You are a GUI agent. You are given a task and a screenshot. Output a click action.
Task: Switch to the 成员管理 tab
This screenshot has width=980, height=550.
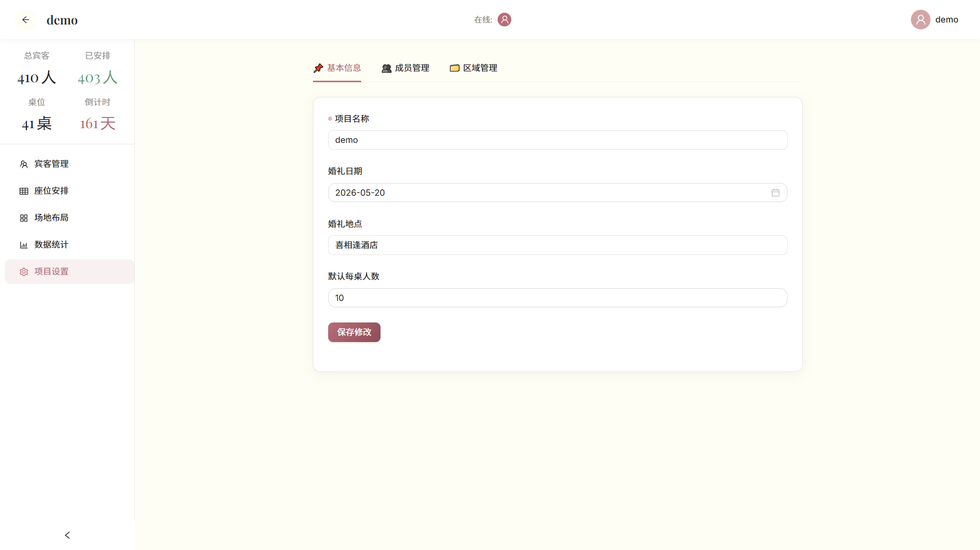405,68
